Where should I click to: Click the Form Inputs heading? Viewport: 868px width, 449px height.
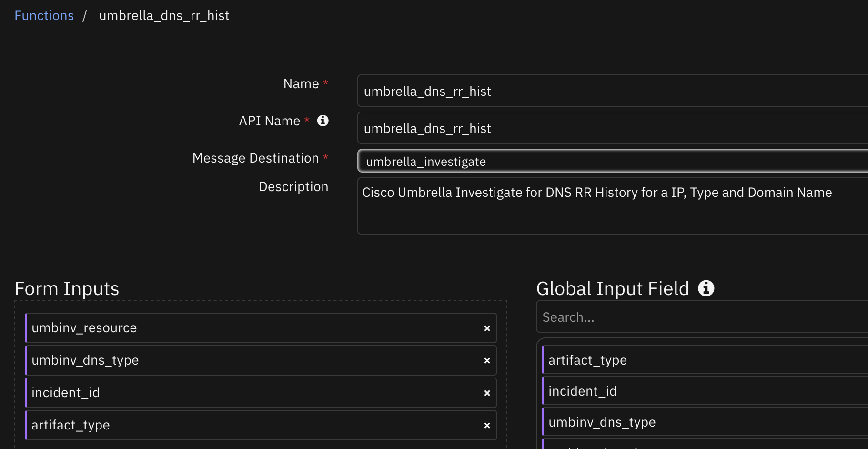click(67, 288)
